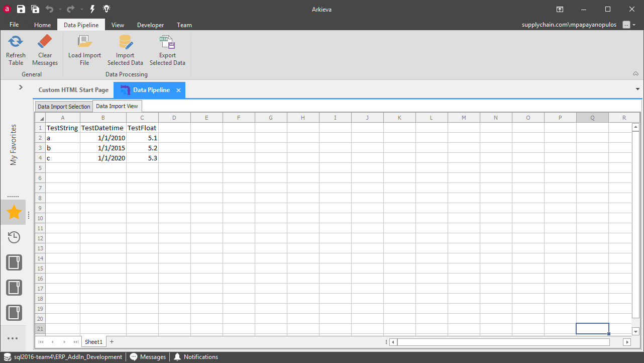The height and width of the screenshot is (363, 644).
Task: Select the Sheet1 sheet tab
Action: click(x=93, y=342)
